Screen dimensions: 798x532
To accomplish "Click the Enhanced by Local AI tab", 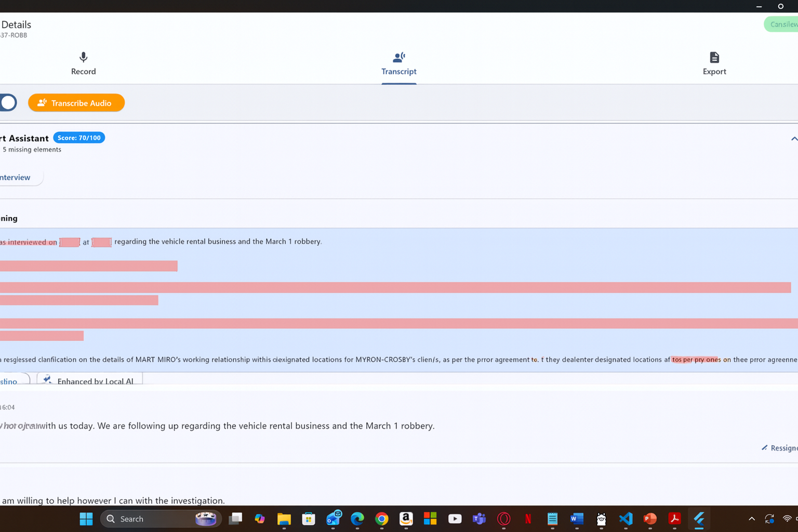I will 89,380.
